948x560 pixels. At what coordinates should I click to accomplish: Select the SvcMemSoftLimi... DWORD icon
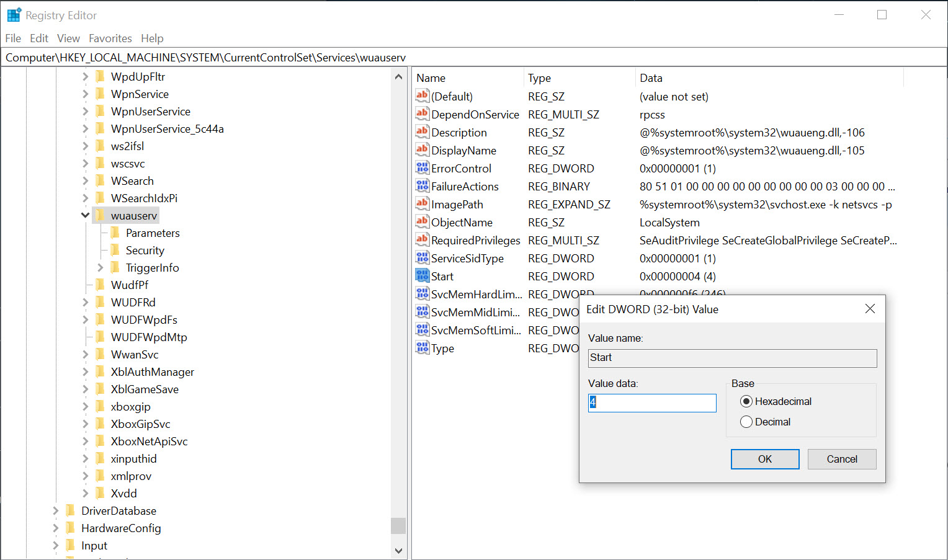coord(423,329)
